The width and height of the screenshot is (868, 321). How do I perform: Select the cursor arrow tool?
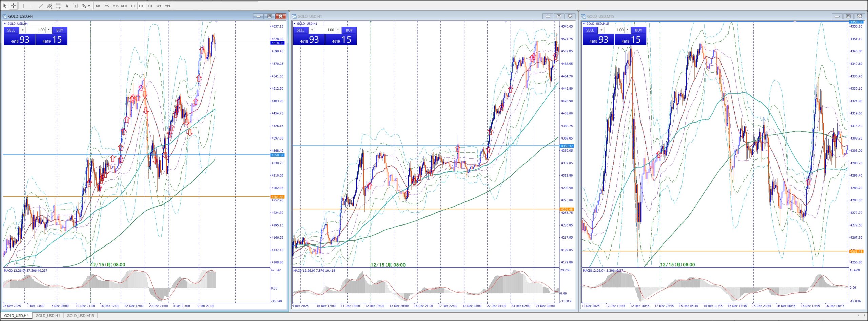coord(5,6)
